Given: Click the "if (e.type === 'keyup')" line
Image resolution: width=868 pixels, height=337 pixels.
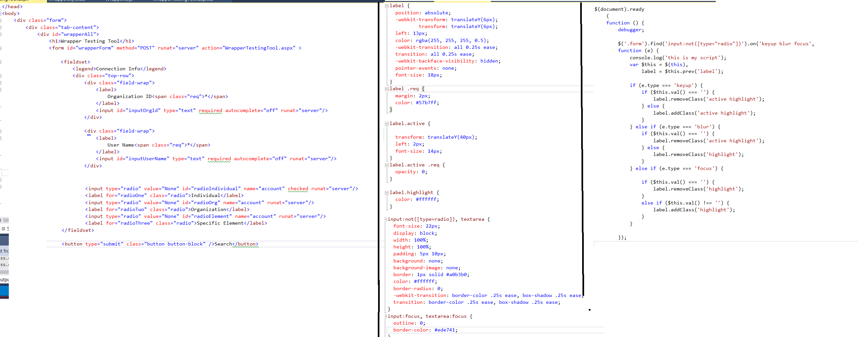Looking at the screenshot, I should (x=666, y=86).
